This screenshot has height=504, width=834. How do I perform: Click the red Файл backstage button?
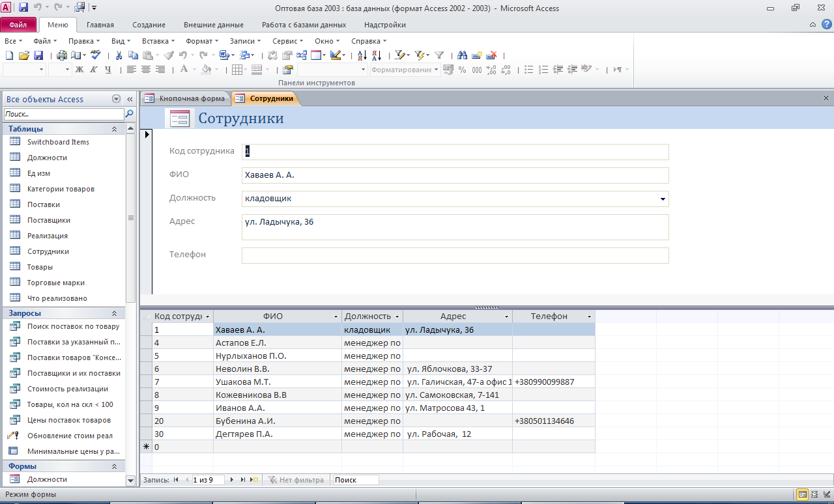(18, 25)
